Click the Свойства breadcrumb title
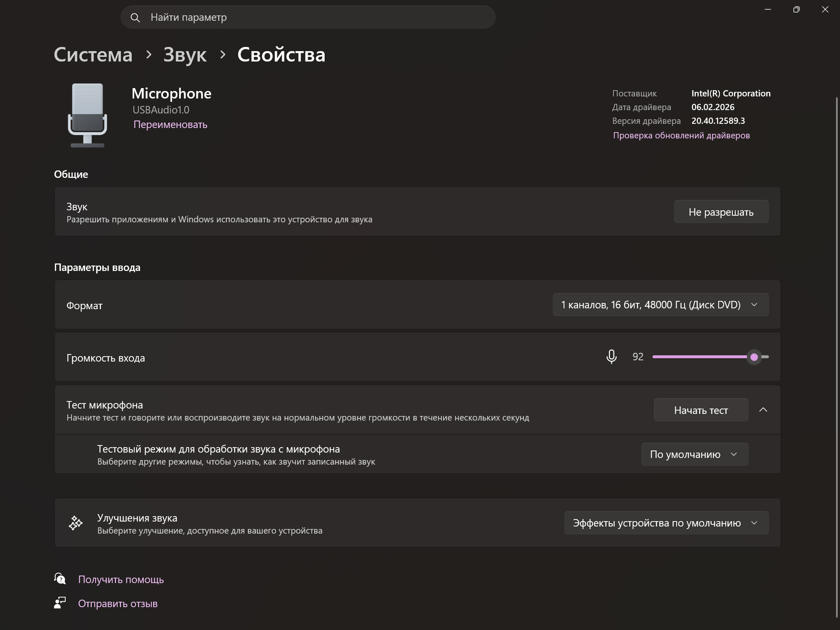This screenshot has width=840, height=630. point(281,54)
